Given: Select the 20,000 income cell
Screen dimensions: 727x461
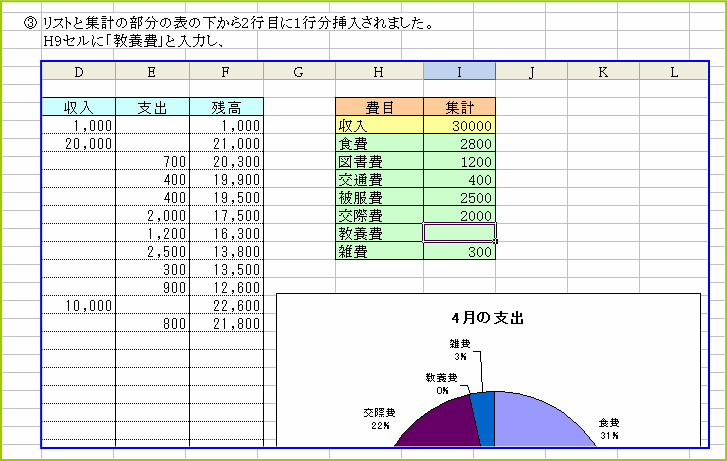Looking at the screenshot, I should coord(79,143).
